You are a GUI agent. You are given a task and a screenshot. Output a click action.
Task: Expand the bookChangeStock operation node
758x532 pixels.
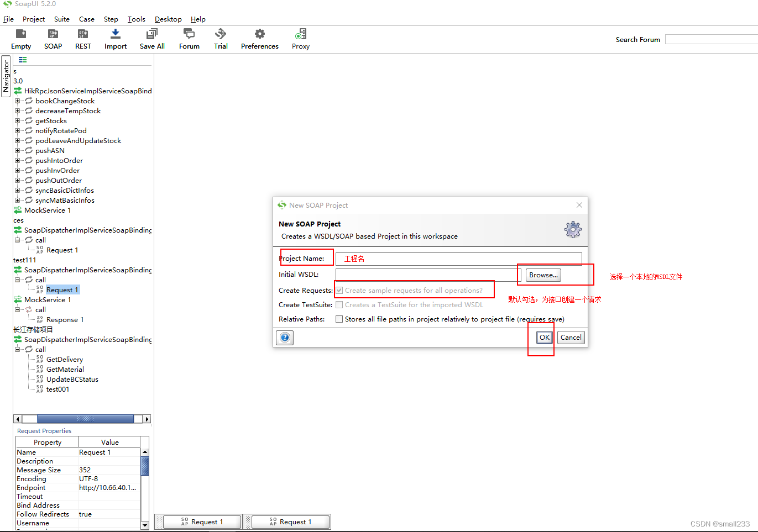(x=17, y=101)
